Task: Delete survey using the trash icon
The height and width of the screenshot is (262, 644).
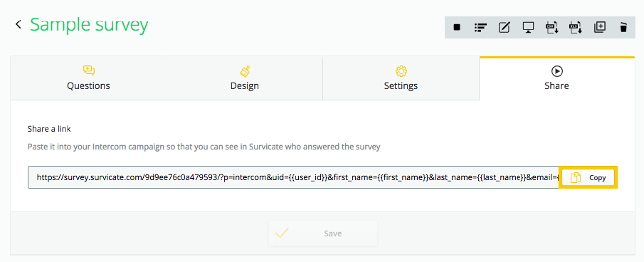Action: pyautogui.click(x=623, y=28)
